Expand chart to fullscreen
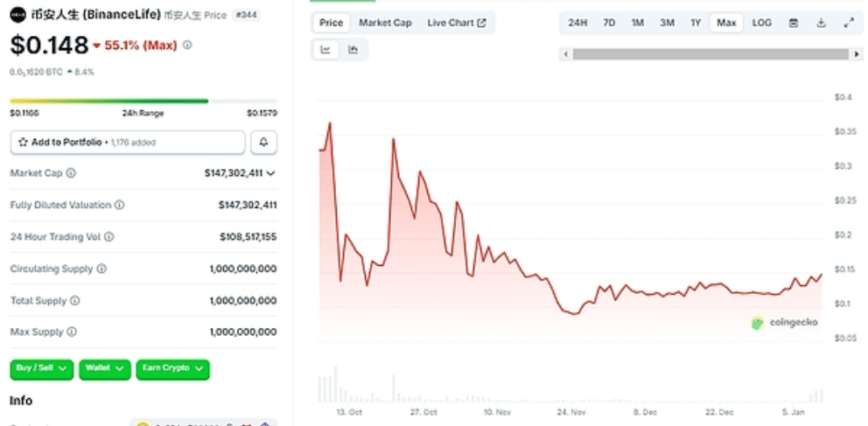 [849, 23]
